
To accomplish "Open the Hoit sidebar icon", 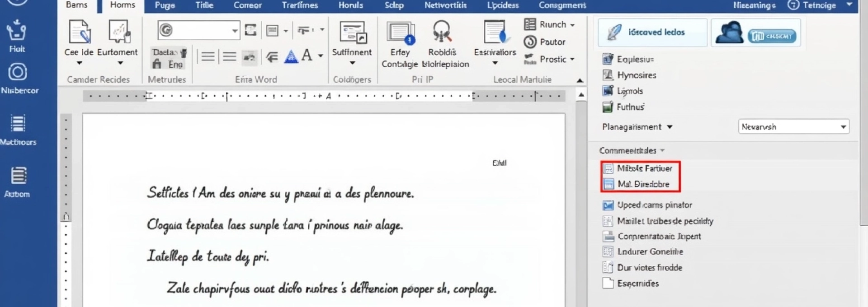I will click(17, 30).
